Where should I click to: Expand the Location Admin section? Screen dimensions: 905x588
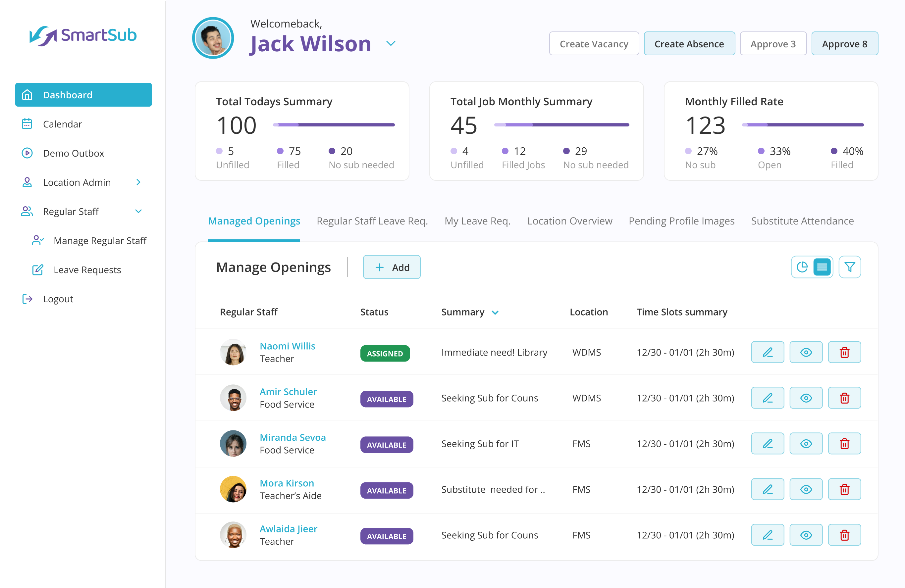click(x=138, y=182)
